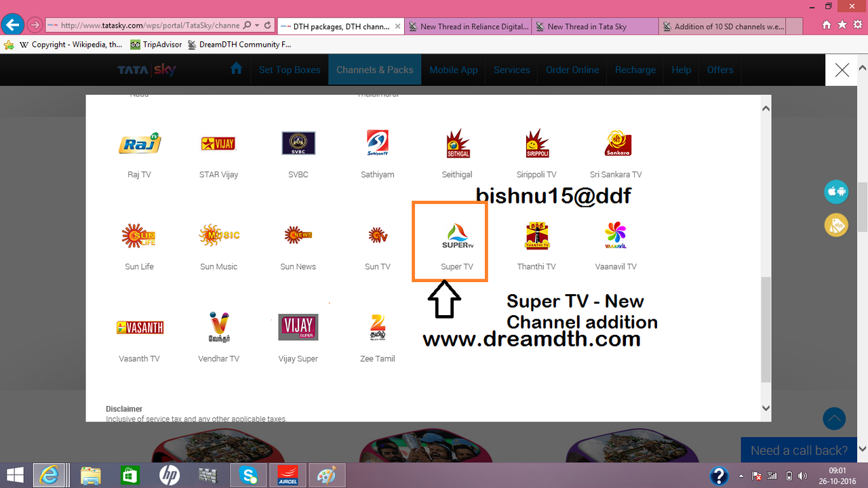The width and height of the screenshot is (868, 488).
Task: Click the popup scroll down arrow
Action: (x=766, y=408)
